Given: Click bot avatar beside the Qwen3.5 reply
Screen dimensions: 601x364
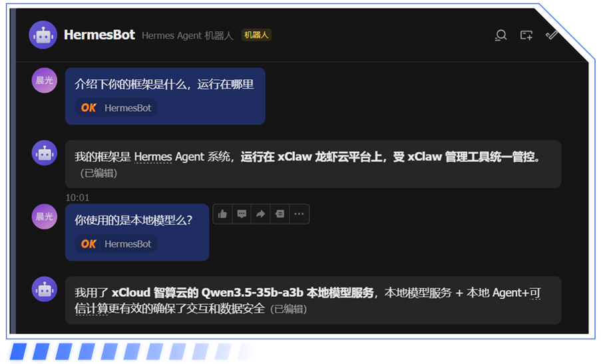Looking at the screenshot, I should pyautogui.click(x=45, y=289).
